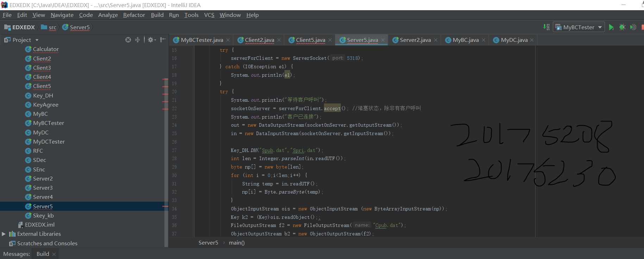Screen dimensions: 644x259
Task: Select Client4 in the project tree
Action: coord(42,77)
